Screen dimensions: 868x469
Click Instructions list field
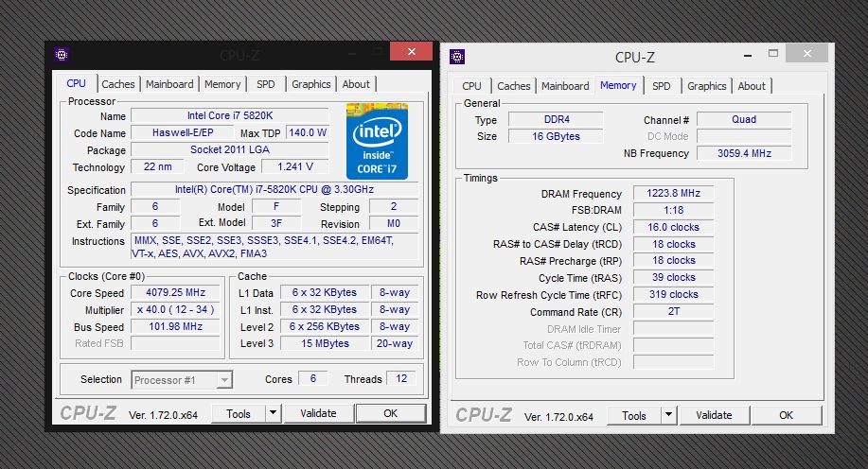275,247
